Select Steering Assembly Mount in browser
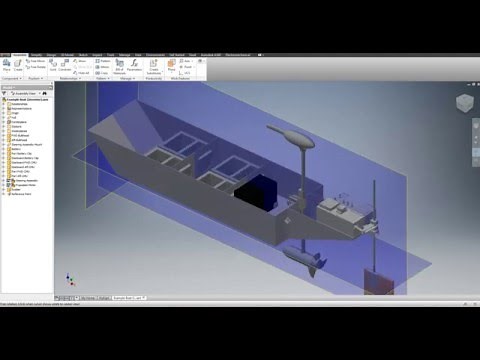Image resolution: width=480 pixels, height=360 pixels. (x=27, y=145)
